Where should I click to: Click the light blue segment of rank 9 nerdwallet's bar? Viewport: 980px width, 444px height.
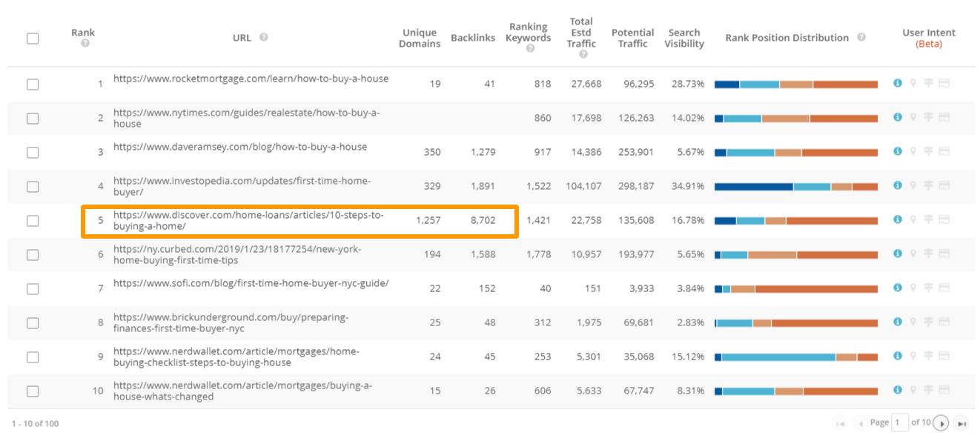click(778, 357)
